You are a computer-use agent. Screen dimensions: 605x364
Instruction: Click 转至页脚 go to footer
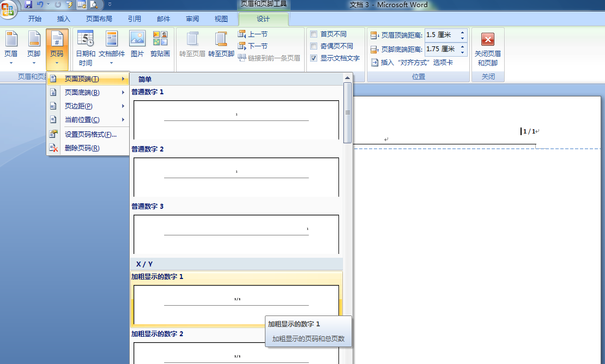tap(221, 44)
